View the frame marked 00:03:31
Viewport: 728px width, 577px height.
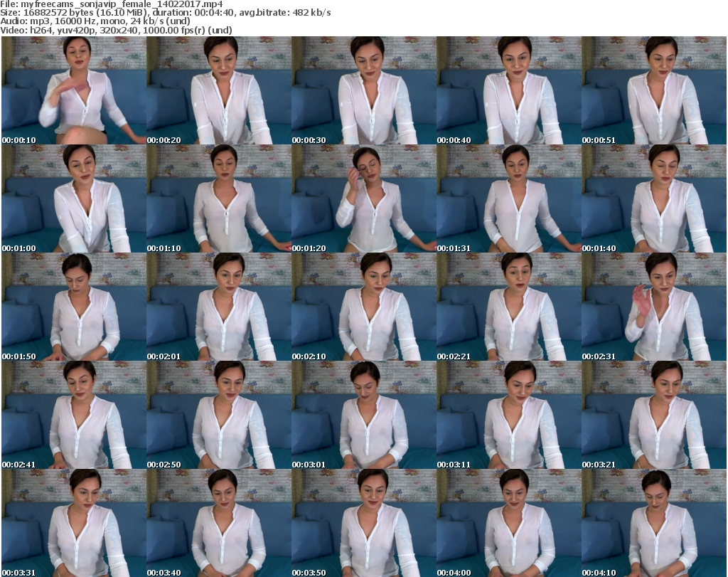74,523
